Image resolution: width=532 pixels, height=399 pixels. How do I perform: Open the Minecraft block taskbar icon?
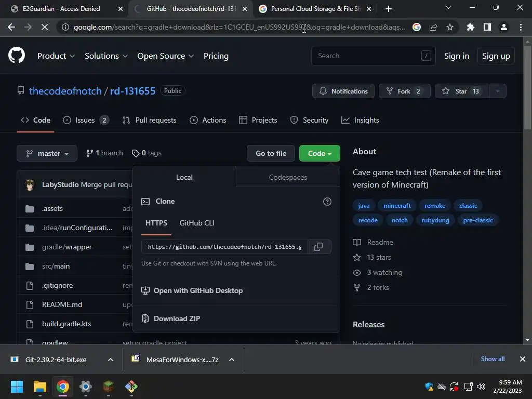tap(109, 387)
